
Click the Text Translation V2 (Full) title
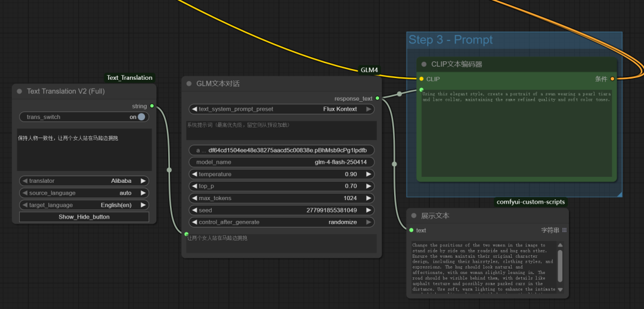(x=66, y=91)
